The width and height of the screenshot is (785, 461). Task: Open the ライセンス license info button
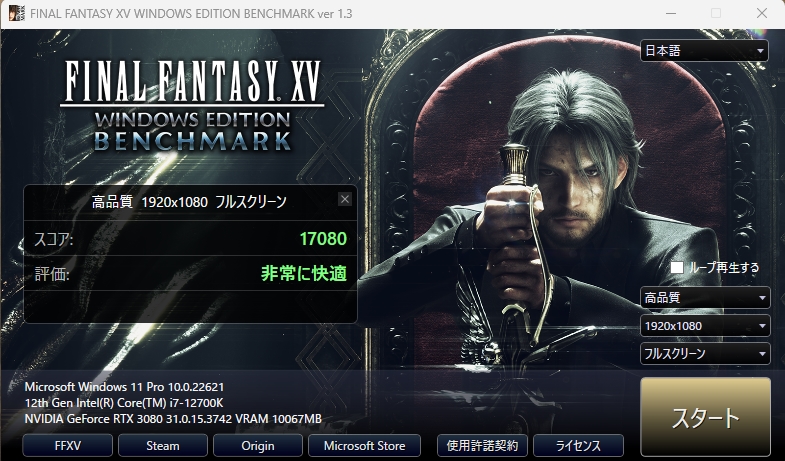pyautogui.click(x=578, y=445)
